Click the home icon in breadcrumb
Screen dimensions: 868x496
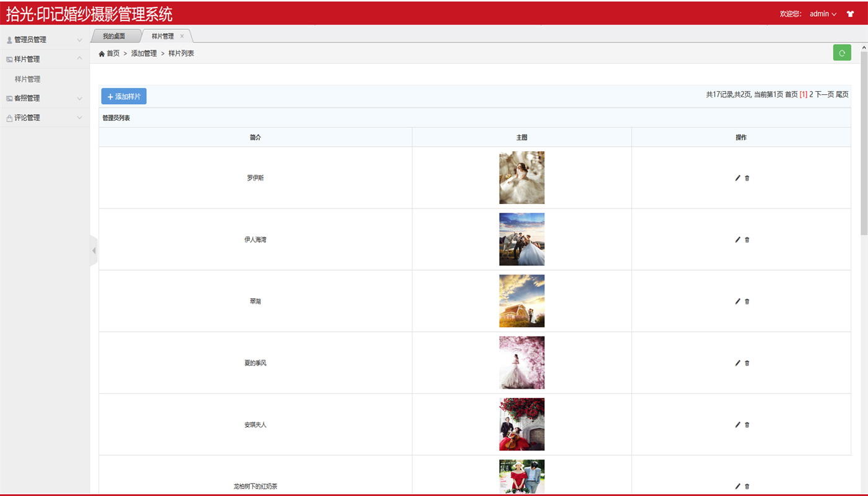pyautogui.click(x=102, y=54)
